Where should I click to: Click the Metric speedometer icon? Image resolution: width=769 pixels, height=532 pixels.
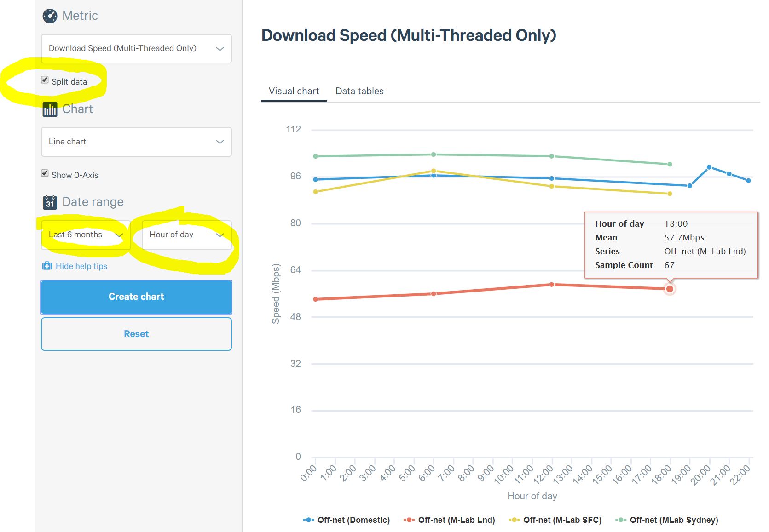coord(50,16)
